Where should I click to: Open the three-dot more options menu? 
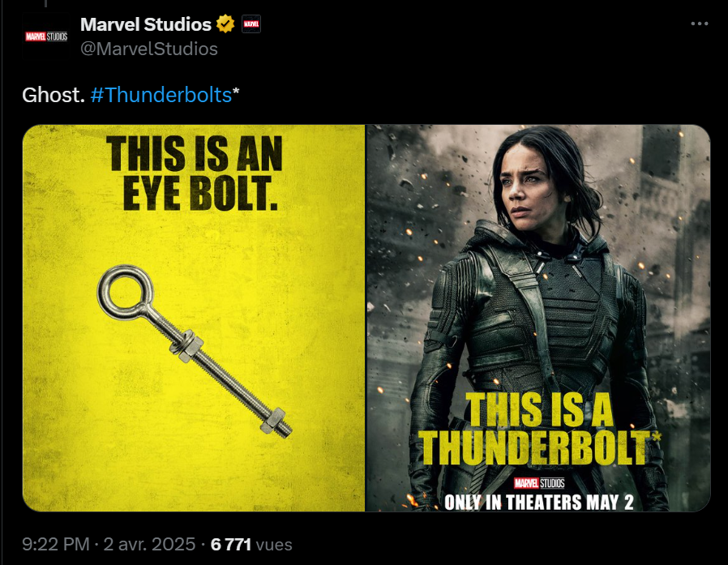699,24
